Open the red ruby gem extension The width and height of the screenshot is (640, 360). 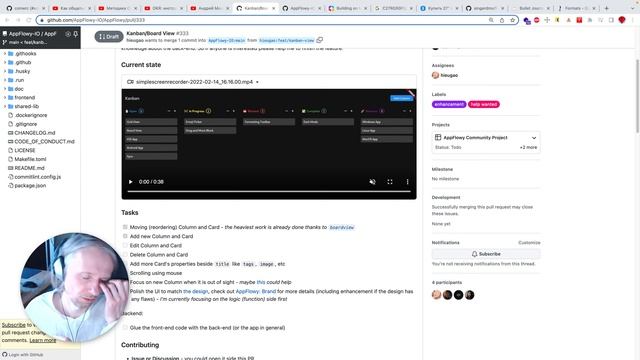pos(622,20)
